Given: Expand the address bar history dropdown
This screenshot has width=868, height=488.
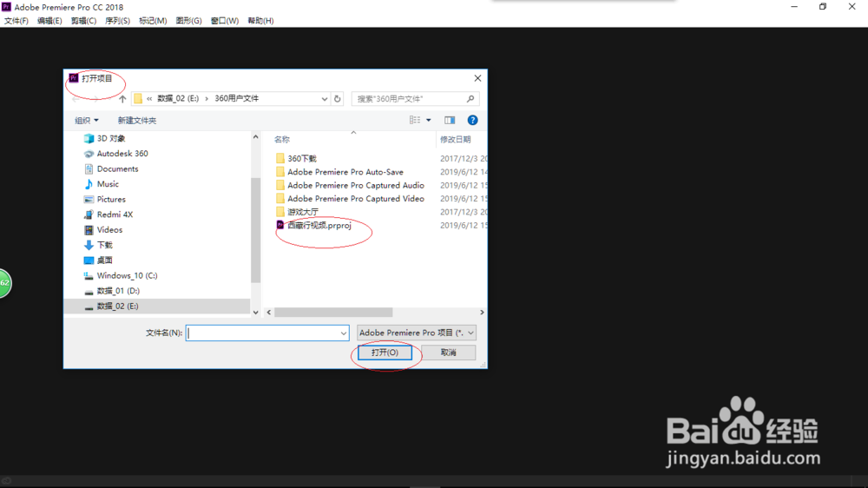Looking at the screenshot, I should [325, 99].
